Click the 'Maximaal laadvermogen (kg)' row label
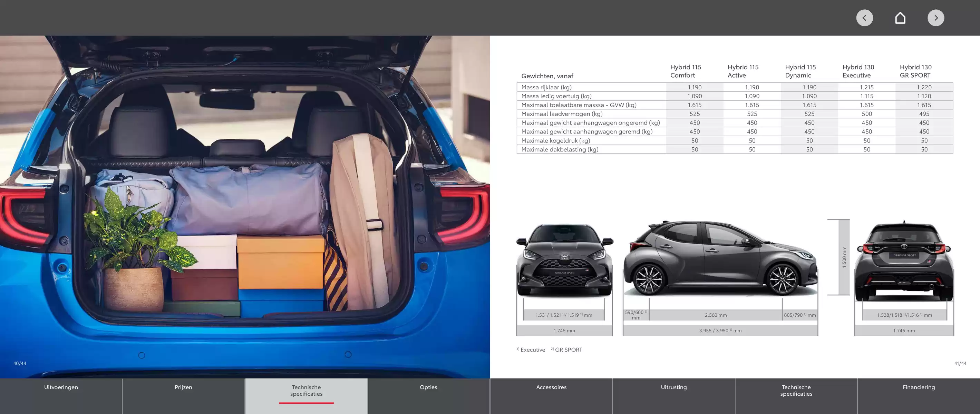Screen dimensions: 980x414 pos(562,114)
